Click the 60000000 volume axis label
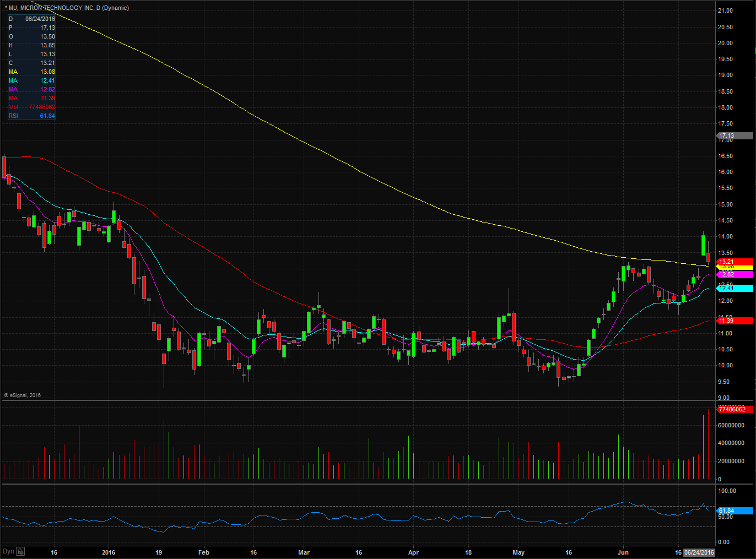The width and height of the screenshot is (756, 559). tap(731, 425)
